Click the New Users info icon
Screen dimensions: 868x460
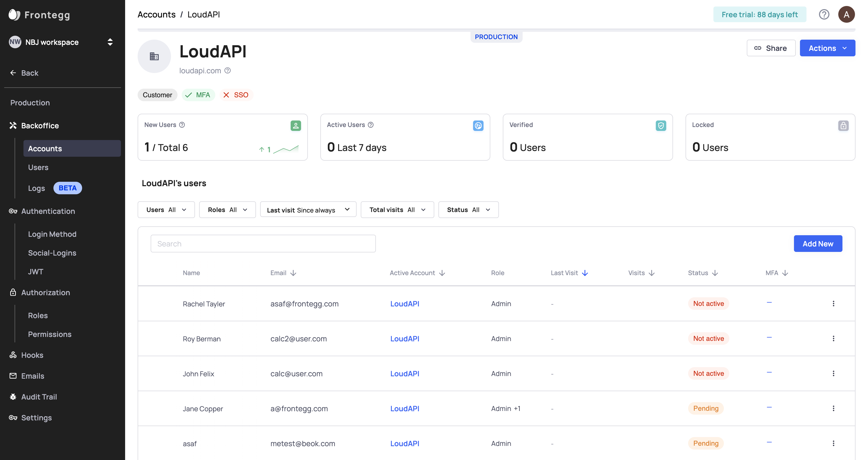point(182,125)
